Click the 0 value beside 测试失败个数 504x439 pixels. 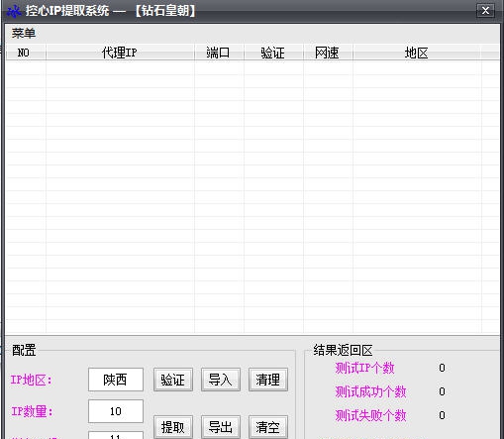[x=442, y=415]
